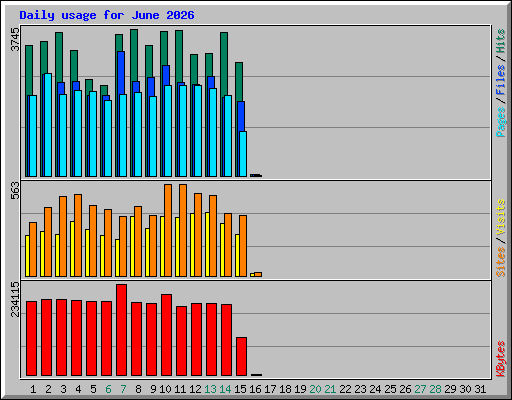Viewport: 512px width, 400px height.
Task: Select the green hits bar for day 8
Action: pos(134,55)
